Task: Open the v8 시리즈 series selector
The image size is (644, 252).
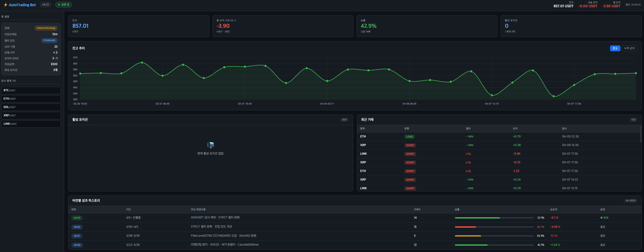Action: 630,201
